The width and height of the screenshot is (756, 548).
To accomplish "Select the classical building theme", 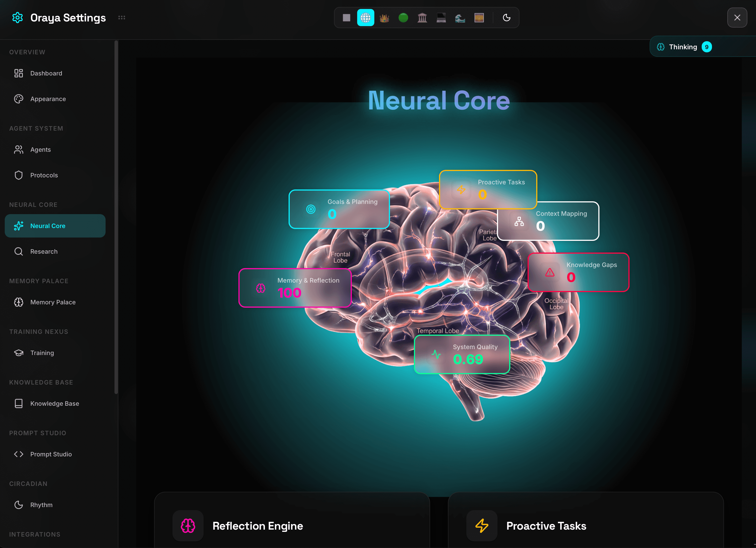I will (x=422, y=18).
